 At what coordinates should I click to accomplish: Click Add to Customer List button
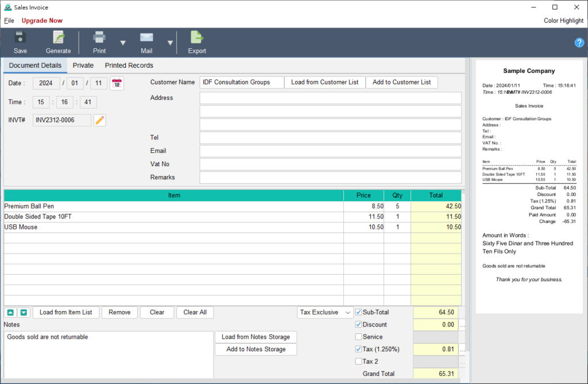click(401, 82)
